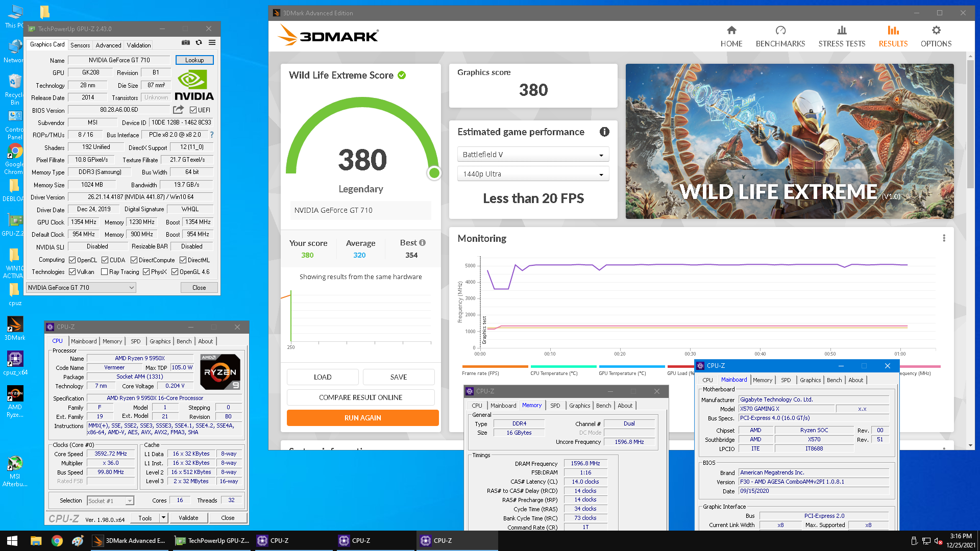Screen dimensions: 980x551
Task: Click the Close button in GPU-Z
Action: [199, 288]
